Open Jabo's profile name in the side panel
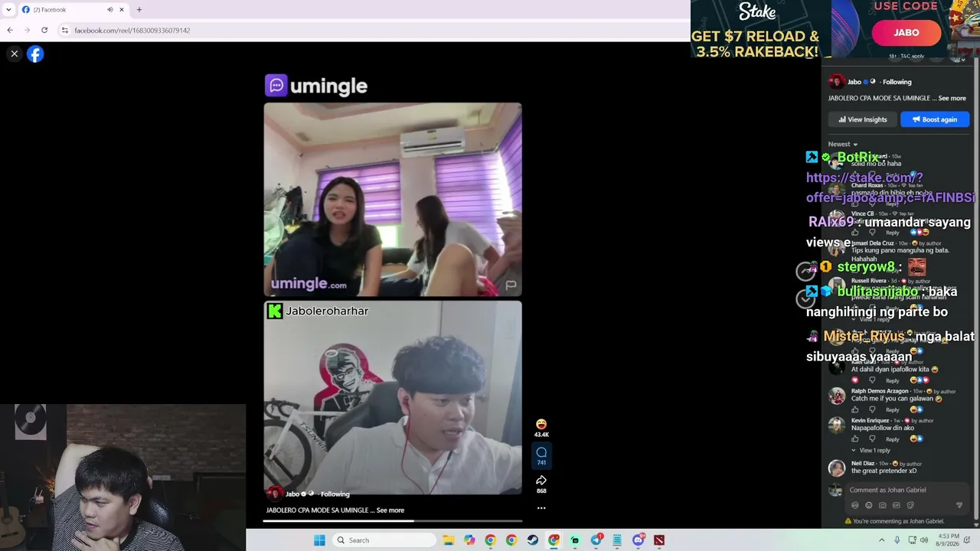This screenshot has height=551, width=980. coord(854,82)
